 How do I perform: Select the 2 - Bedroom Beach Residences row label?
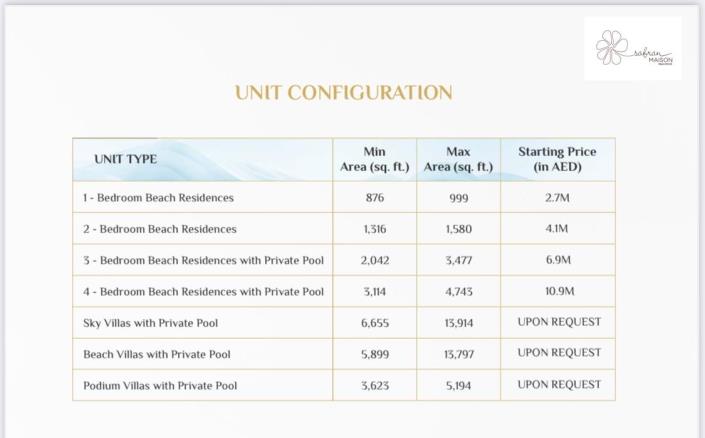click(160, 229)
